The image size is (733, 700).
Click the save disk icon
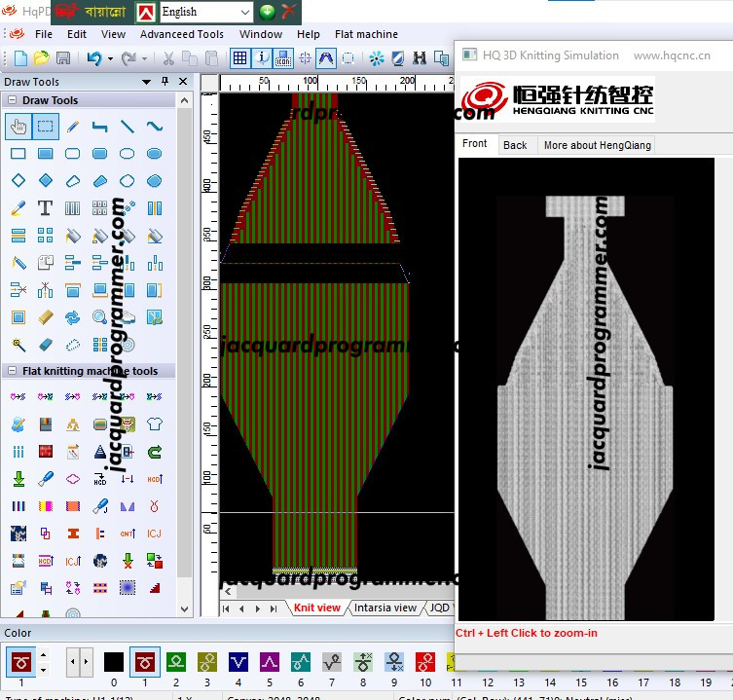click(x=62, y=58)
